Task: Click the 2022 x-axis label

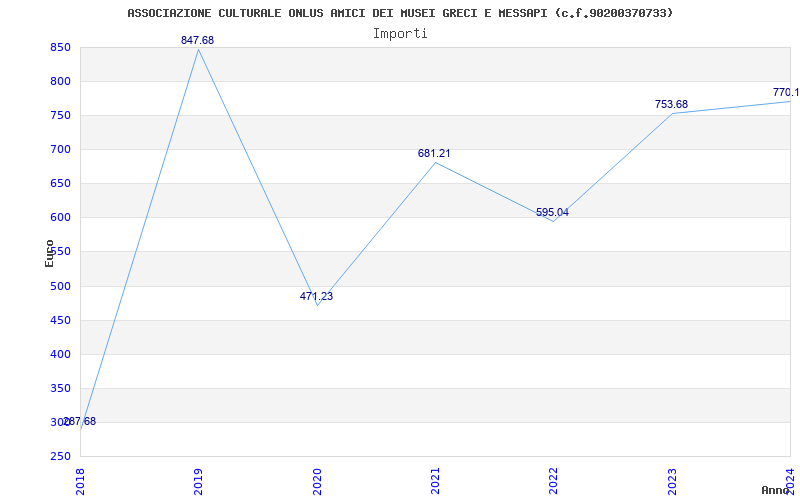Action: (553, 481)
